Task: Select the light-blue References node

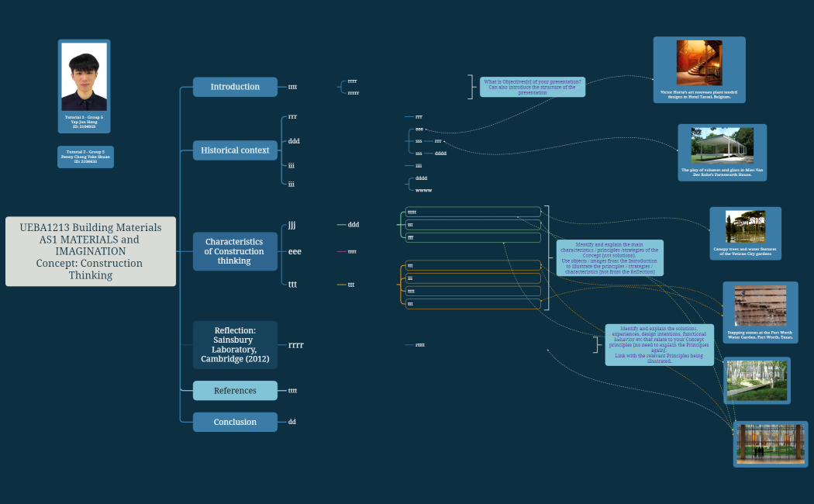Action: [x=235, y=391]
